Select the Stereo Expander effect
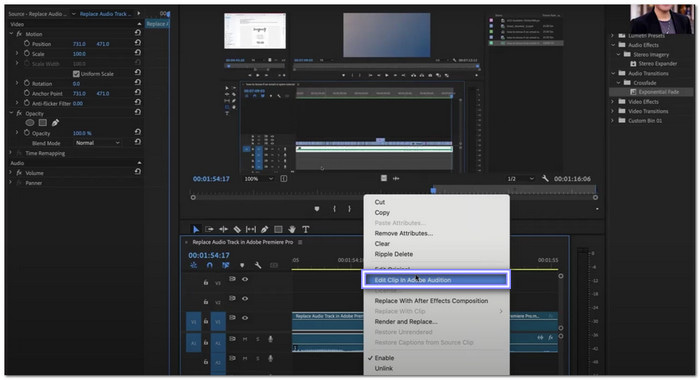Screen dimensions: 700x380 (657, 64)
